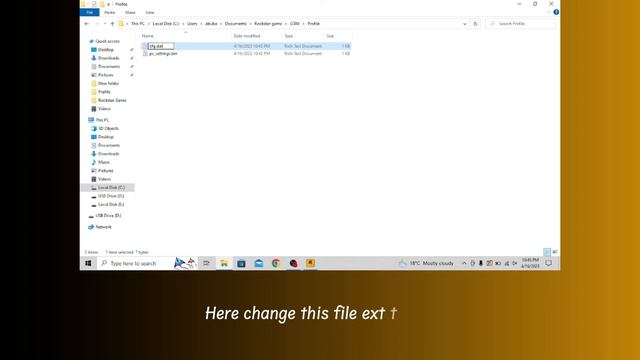Viewport: 640px width, 360px height.
Task: Go back with the Back arrow
Action: 87,24
